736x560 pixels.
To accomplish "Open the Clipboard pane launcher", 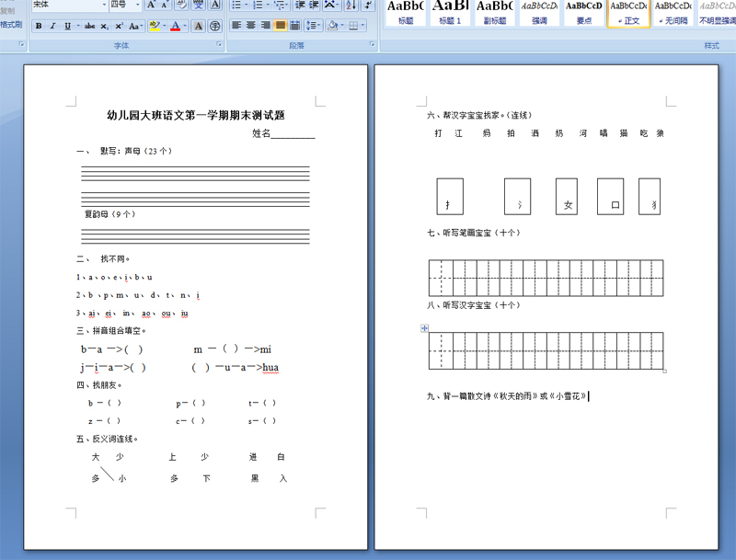I will pos(21,44).
